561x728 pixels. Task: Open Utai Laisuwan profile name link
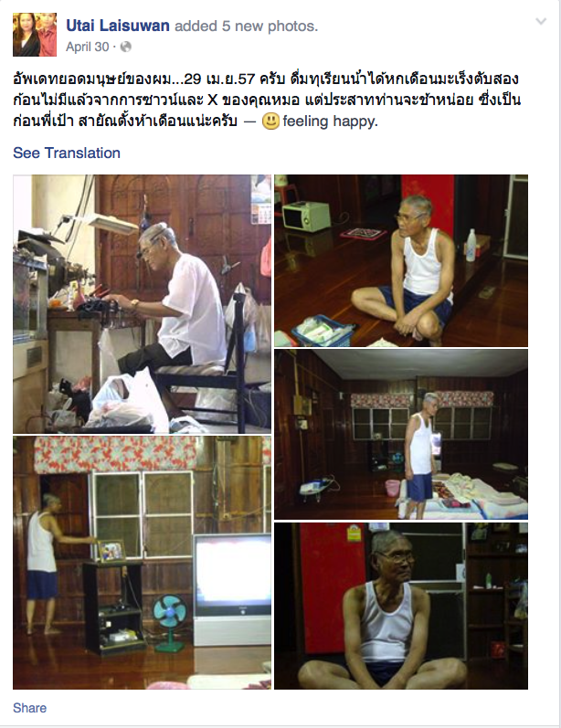[118, 26]
